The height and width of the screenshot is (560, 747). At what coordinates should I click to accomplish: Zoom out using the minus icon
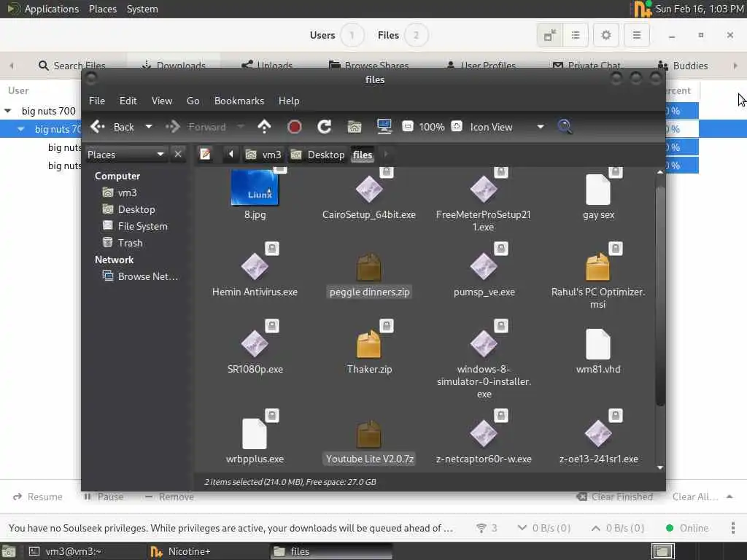(x=407, y=126)
